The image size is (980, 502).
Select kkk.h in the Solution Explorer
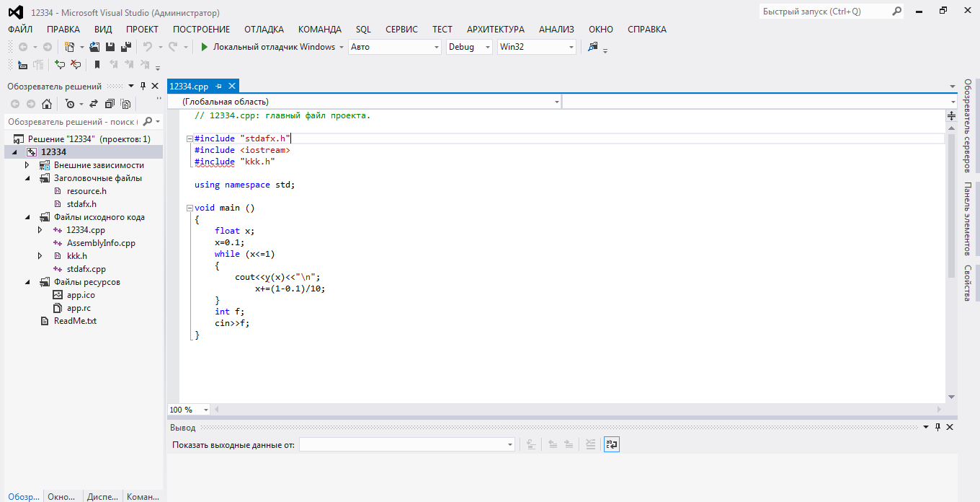click(x=76, y=256)
